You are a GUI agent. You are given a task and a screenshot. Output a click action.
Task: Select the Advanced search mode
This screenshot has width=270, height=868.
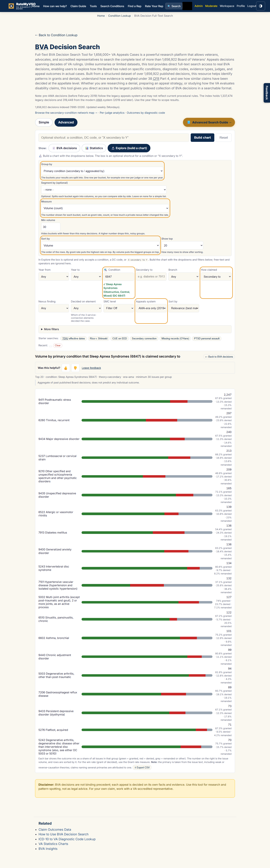(66, 122)
